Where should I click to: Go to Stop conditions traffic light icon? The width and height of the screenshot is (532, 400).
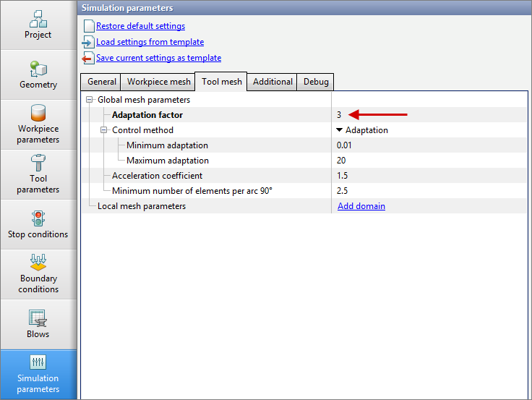pyautogui.click(x=38, y=218)
